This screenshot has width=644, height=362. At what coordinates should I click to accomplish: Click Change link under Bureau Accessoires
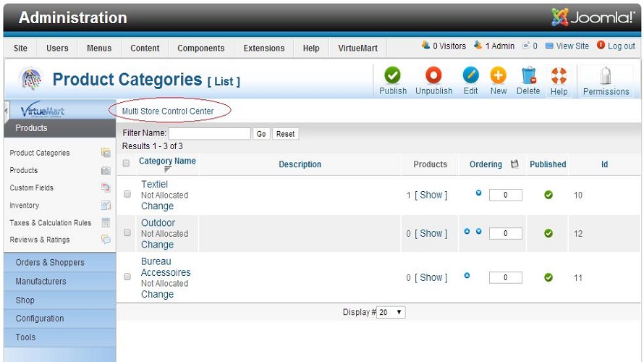157,294
